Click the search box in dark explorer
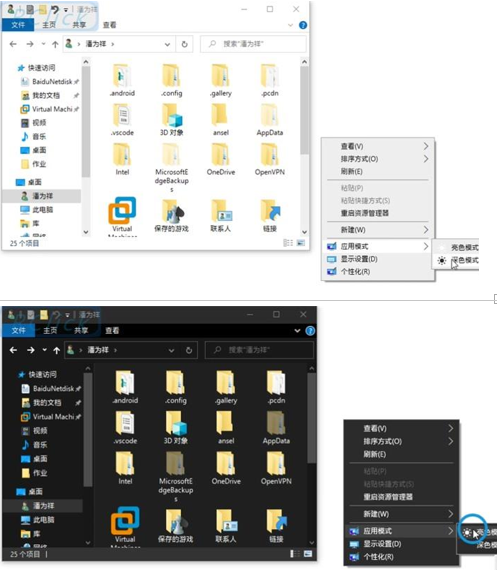 [x=259, y=350]
